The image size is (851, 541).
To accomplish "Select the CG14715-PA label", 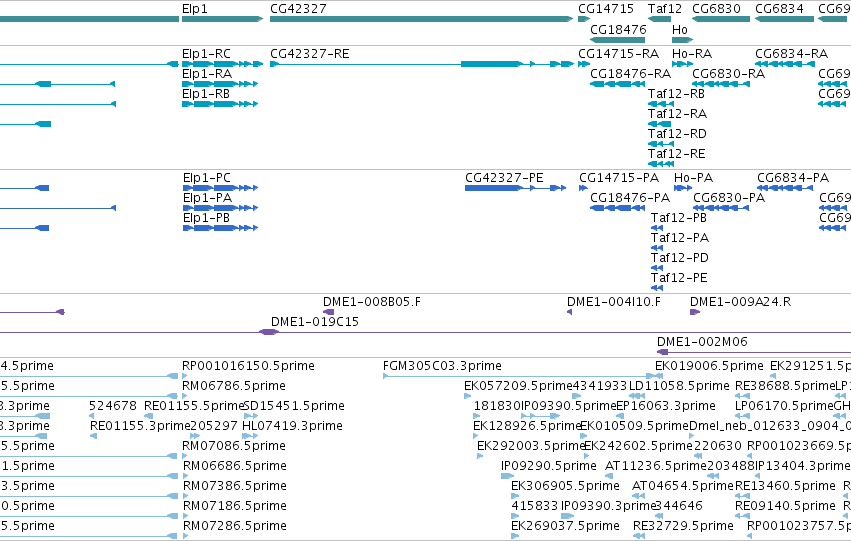I will pos(619,178).
